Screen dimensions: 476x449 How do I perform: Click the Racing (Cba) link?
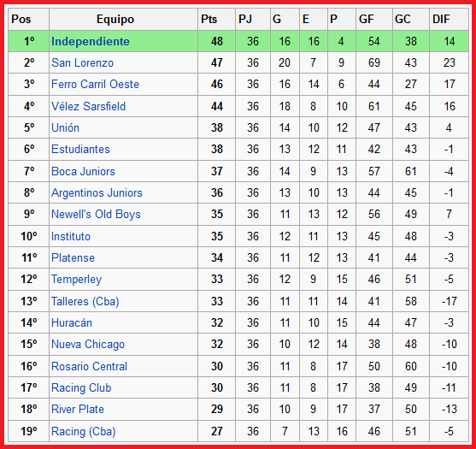click(x=84, y=431)
